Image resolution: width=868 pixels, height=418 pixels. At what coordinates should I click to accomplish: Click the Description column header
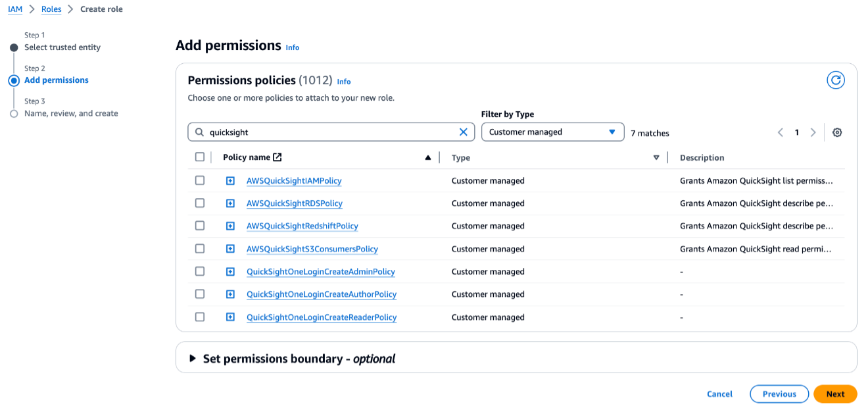click(x=702, y=158)
